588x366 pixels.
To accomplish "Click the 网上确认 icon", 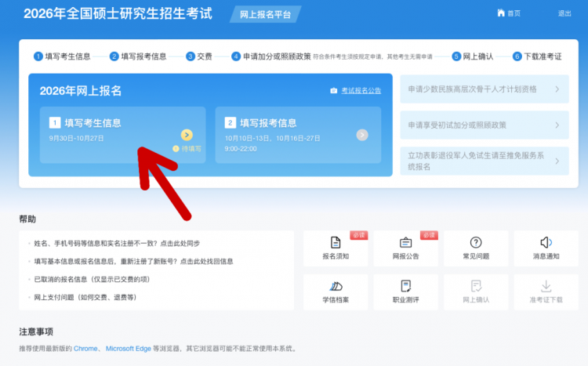I will (x=475, y=286).
